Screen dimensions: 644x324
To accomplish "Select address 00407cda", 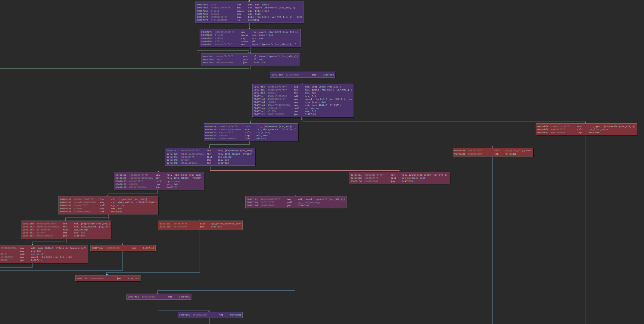I will [x=97, y=248].
